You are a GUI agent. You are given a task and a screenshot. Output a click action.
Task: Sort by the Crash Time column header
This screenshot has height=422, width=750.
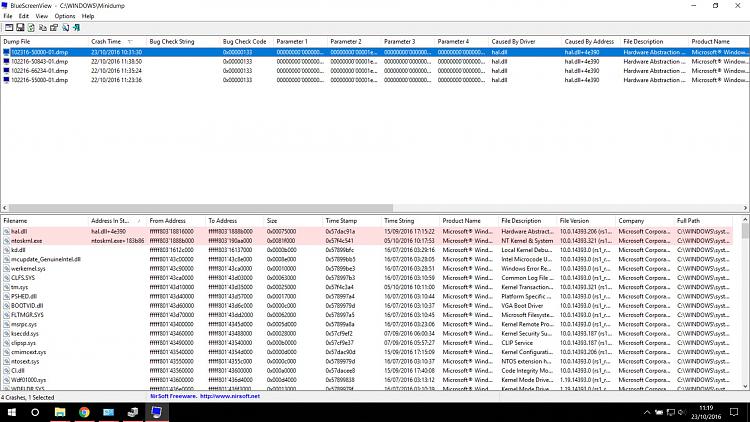click(x=117, y=42)
